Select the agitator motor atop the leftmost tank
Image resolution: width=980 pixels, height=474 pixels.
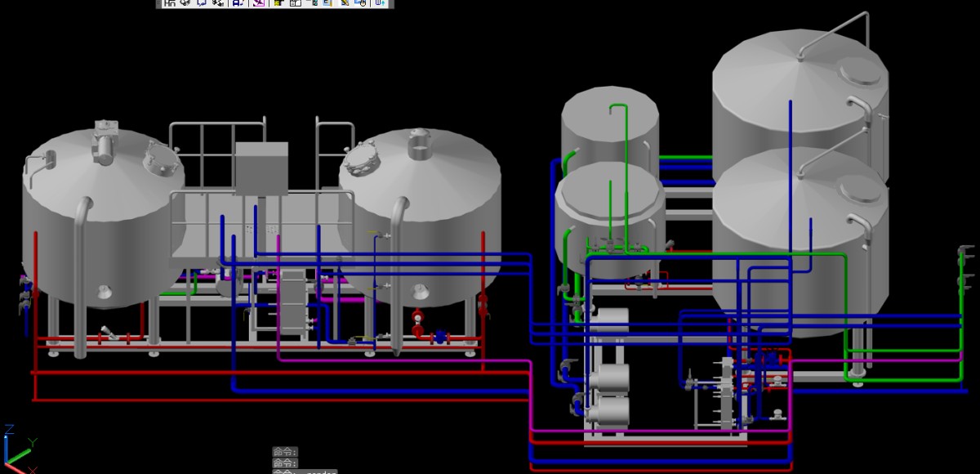[x=106, y=145]
